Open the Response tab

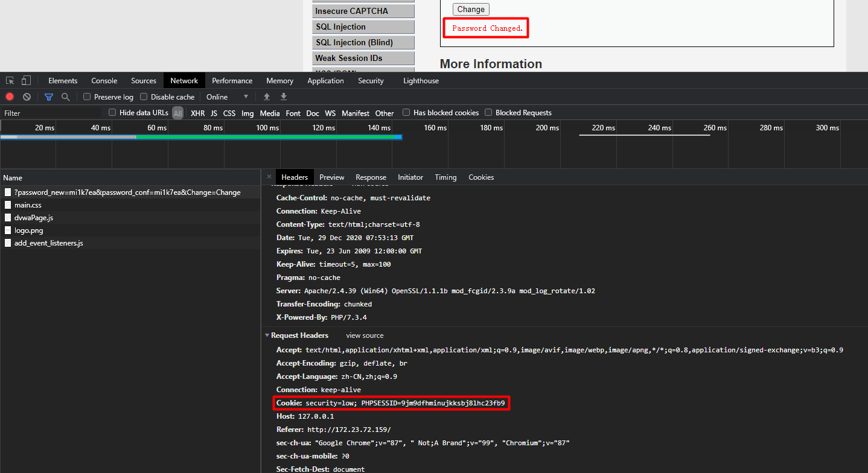pos(371,177)
